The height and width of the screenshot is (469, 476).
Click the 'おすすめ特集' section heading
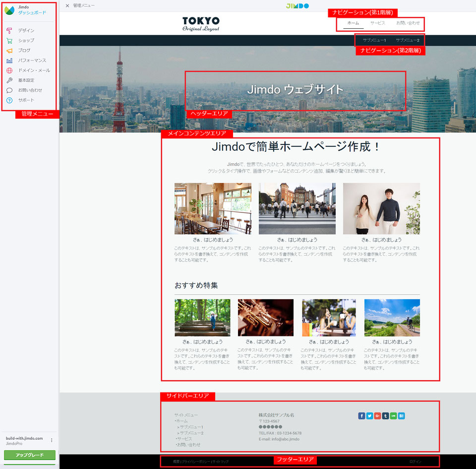196,285
